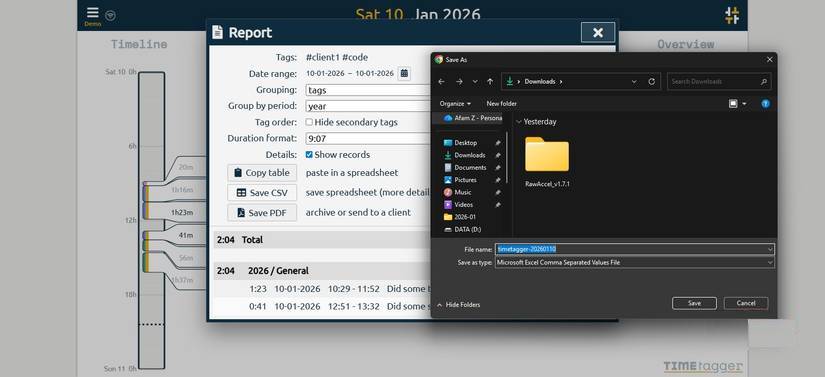
Task: Click the TimeTagger logo icon in the header
Action: point(731,15)
